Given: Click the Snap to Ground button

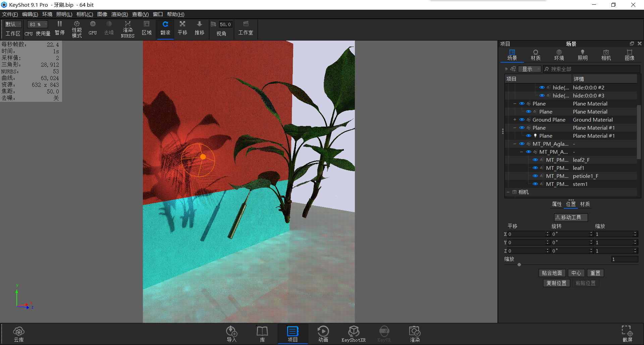Looking at the screenshot, I should [552, 273].
